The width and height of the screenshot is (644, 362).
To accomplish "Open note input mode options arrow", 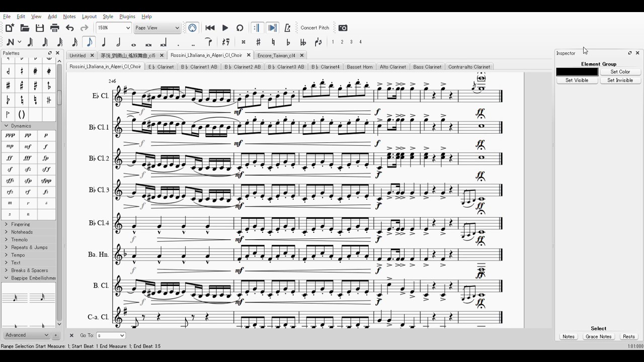I will tap(20, 42).
